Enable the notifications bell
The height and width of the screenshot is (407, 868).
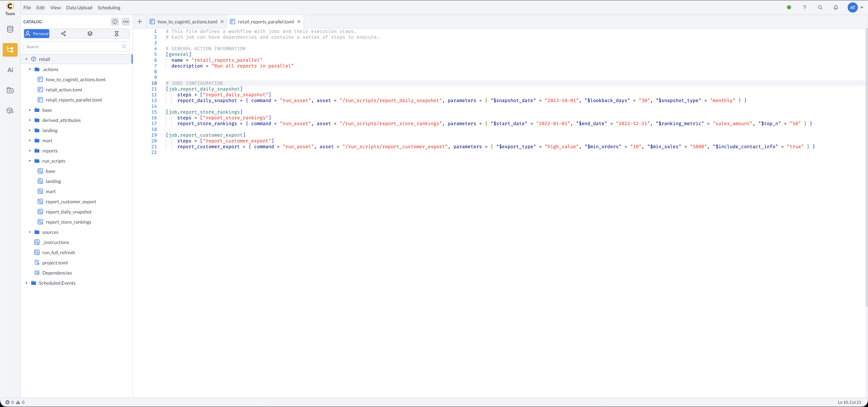click(x=836, y=7)
